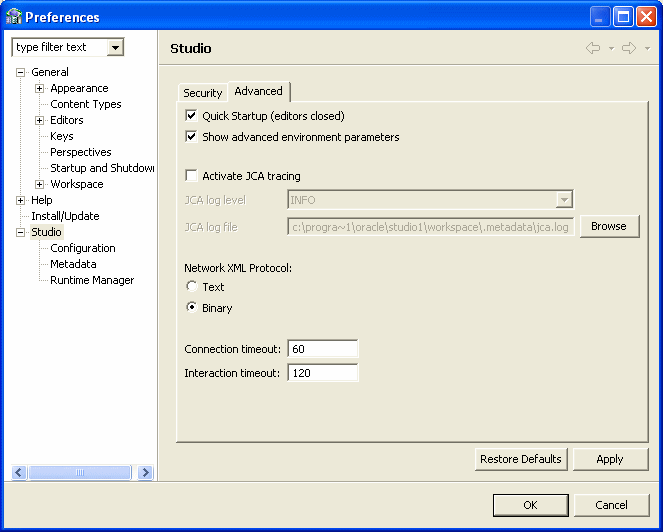
Task: Open the forward history dropdown arrow
Action: pyautogui.click(x=647, y=48)
